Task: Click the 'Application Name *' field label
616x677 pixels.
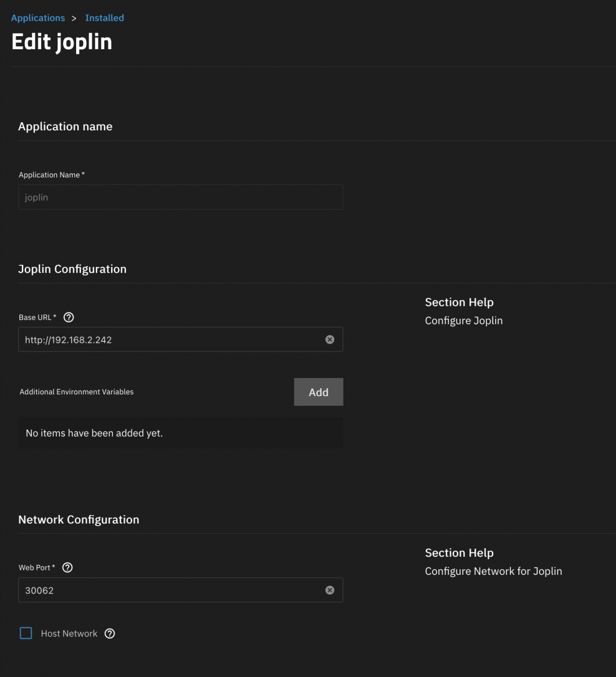Action: tap(52, 175)
